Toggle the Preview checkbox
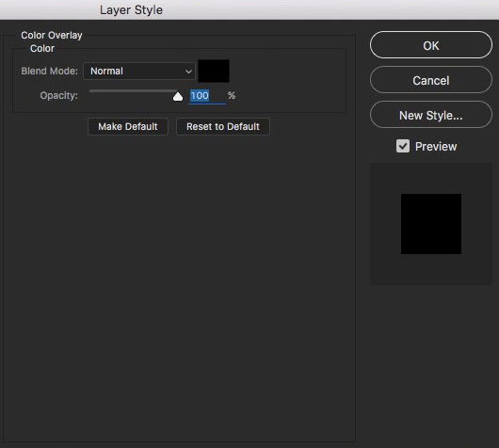Image resolution: width=499 pixels, height=448 pixels. point(403,147)
